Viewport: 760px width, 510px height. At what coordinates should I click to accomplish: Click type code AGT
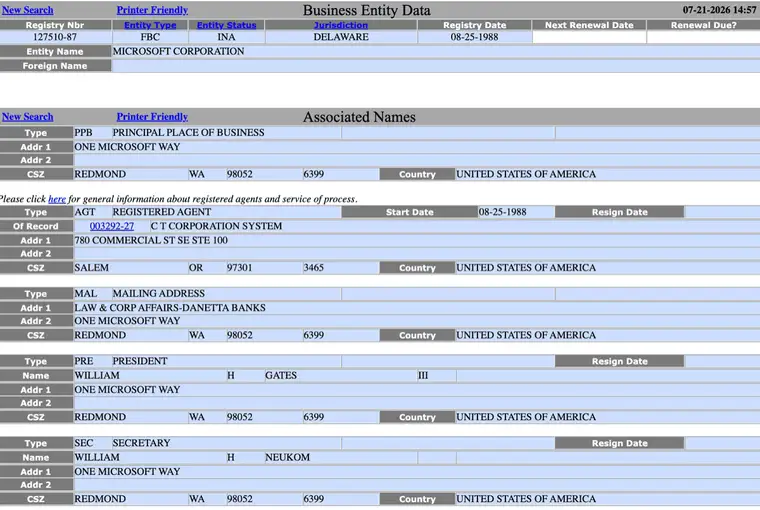(84, 212)
